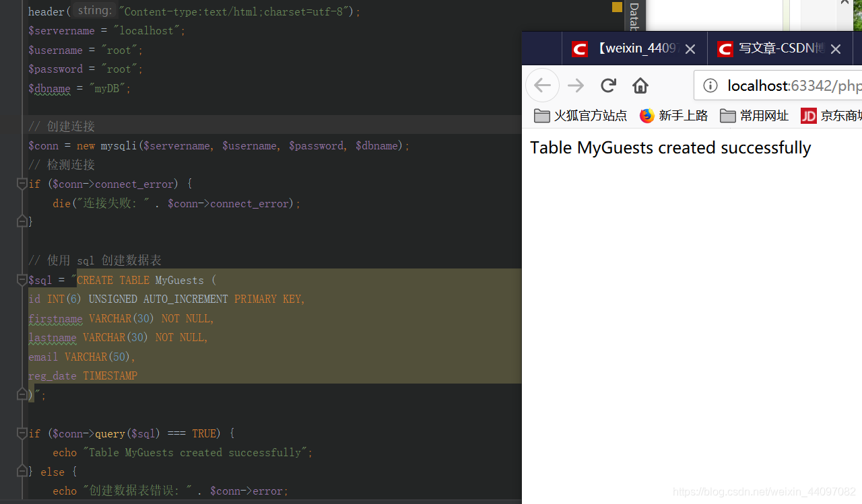This screenshot has height=504, width=862.
Task: Open the 京东商城 bookmark
Action: (x=831, y=116)
